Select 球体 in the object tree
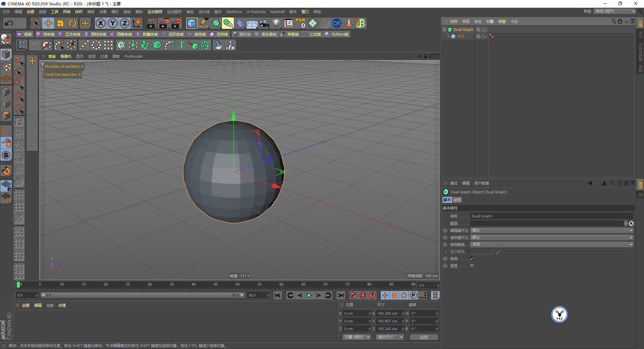 tap(461, 36)
